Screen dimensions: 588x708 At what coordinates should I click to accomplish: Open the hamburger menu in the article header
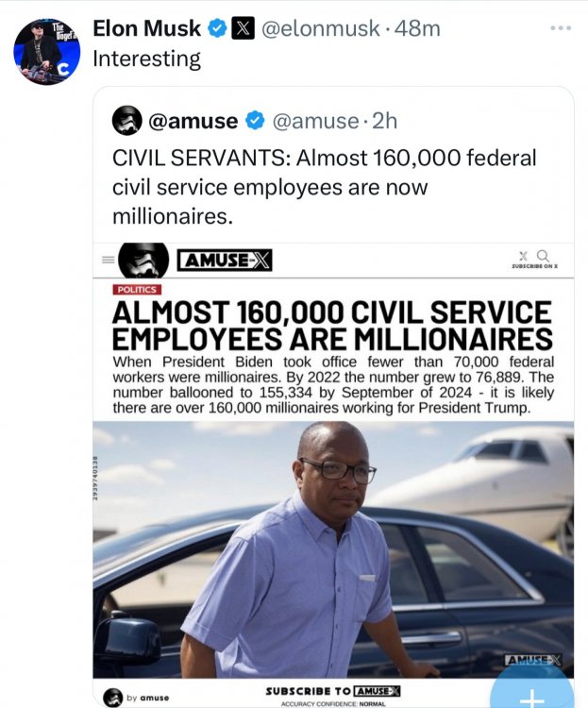click(x=108, y=259)
